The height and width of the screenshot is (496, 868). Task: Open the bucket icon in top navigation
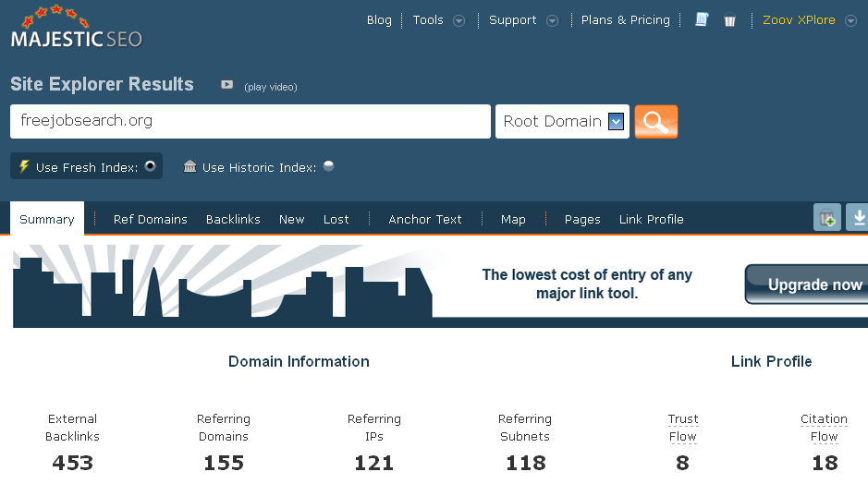point(729,20)
